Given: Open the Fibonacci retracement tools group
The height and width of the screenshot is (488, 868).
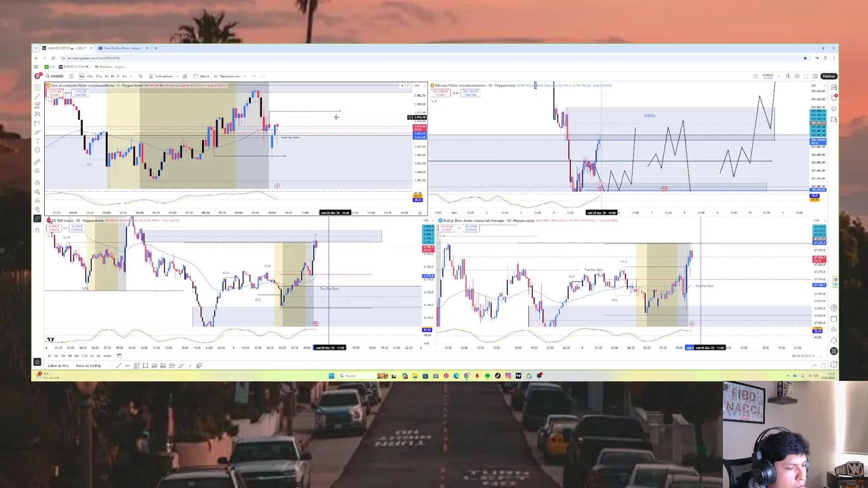Looking at the screenshot, I should [x=37, y=105].
